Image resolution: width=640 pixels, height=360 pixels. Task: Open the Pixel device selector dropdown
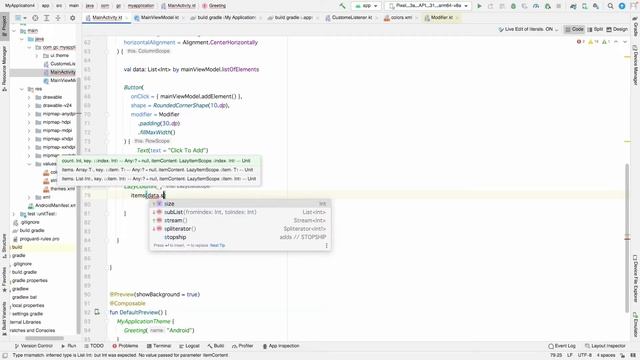[x=428, y=6]
